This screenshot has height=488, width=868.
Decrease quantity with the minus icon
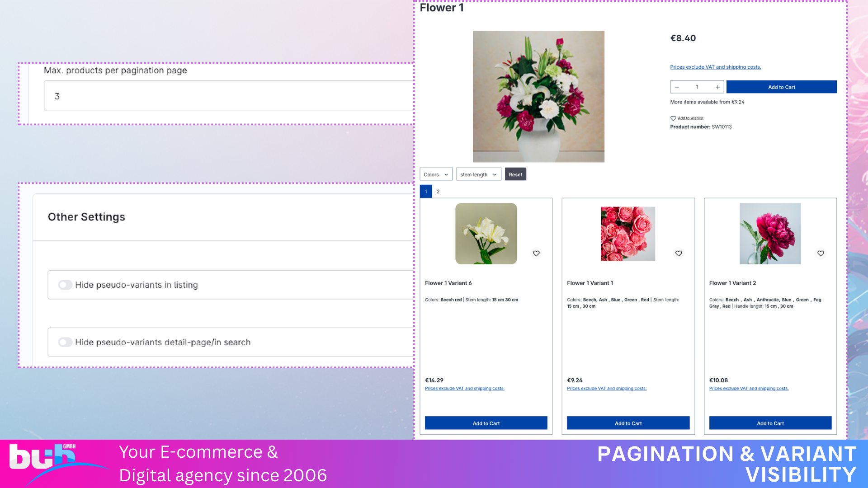point(677,87)
